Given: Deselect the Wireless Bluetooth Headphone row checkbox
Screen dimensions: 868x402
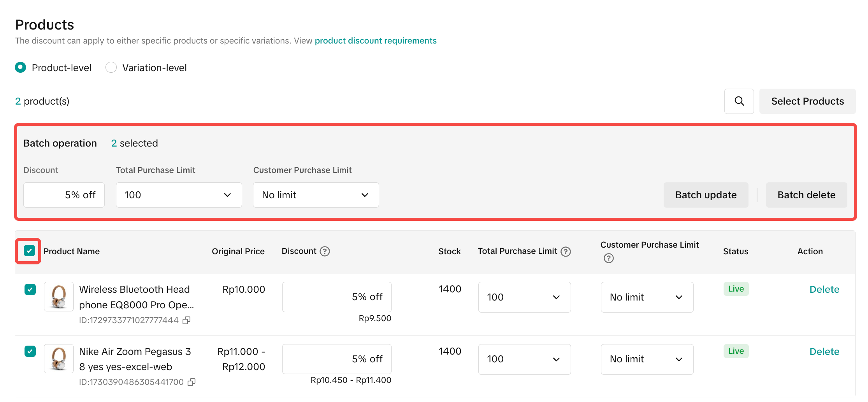Looking at the screenshot, I should [30, 289].
